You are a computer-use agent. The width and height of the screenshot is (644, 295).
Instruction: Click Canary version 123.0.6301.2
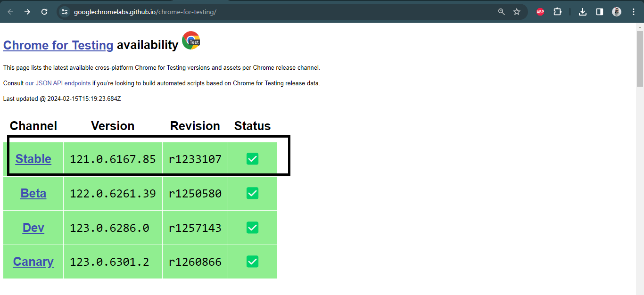coord(109,262)
